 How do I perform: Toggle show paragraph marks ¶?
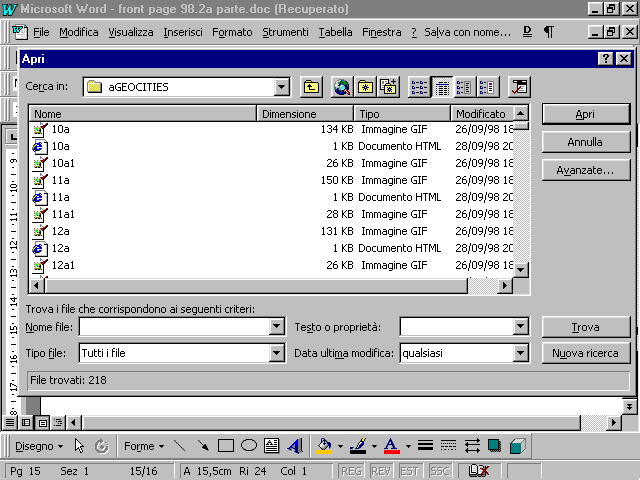pos(549,32)
